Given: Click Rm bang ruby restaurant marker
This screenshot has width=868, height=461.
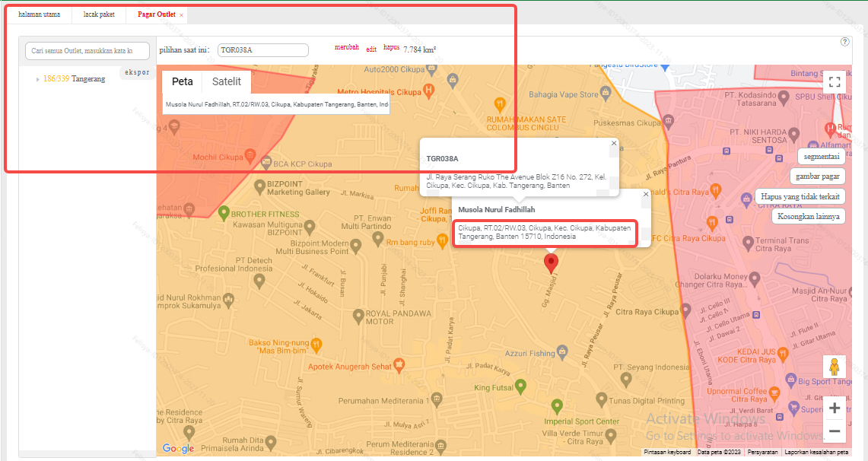Looking at the screenshot, I should tap(442, 240).
